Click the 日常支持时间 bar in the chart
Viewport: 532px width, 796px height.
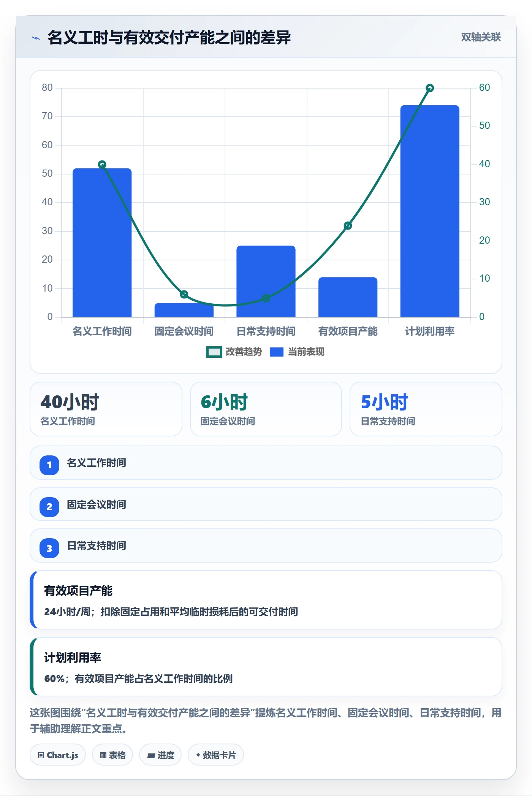pos(266,281)
